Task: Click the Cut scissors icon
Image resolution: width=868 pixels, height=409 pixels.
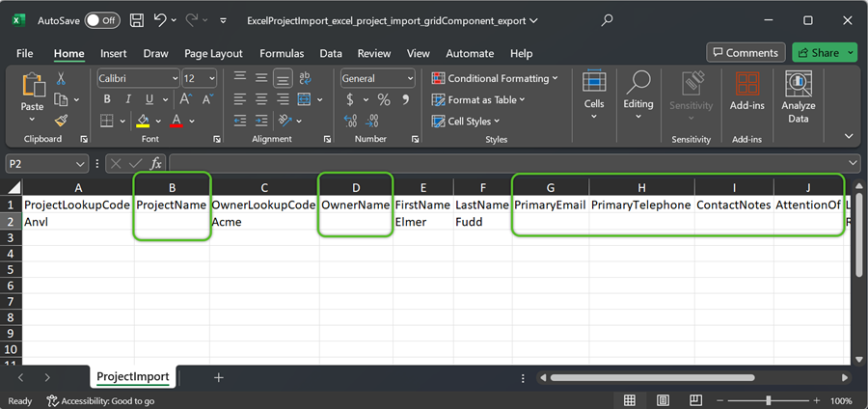Action: 61,78
